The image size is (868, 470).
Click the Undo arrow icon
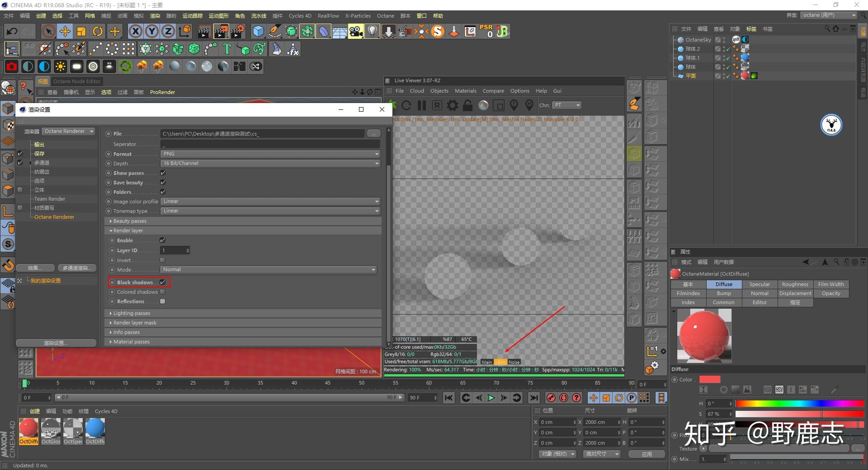(x=12, y=32)
